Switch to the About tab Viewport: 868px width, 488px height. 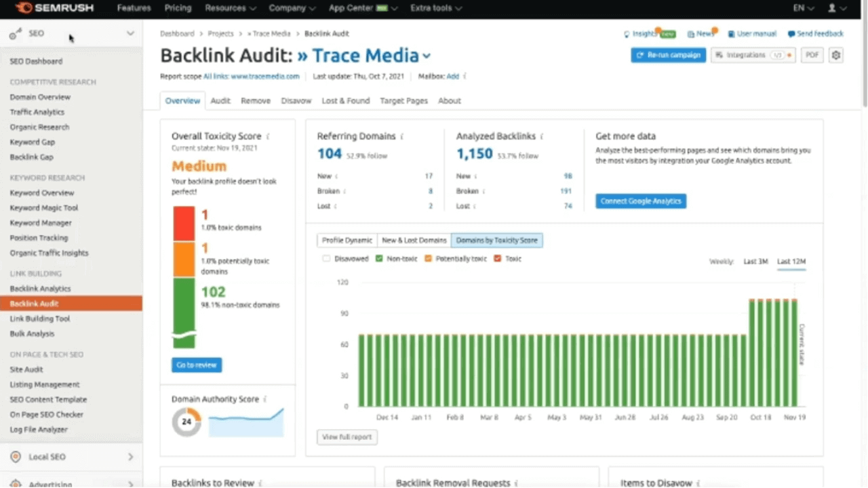450,100
